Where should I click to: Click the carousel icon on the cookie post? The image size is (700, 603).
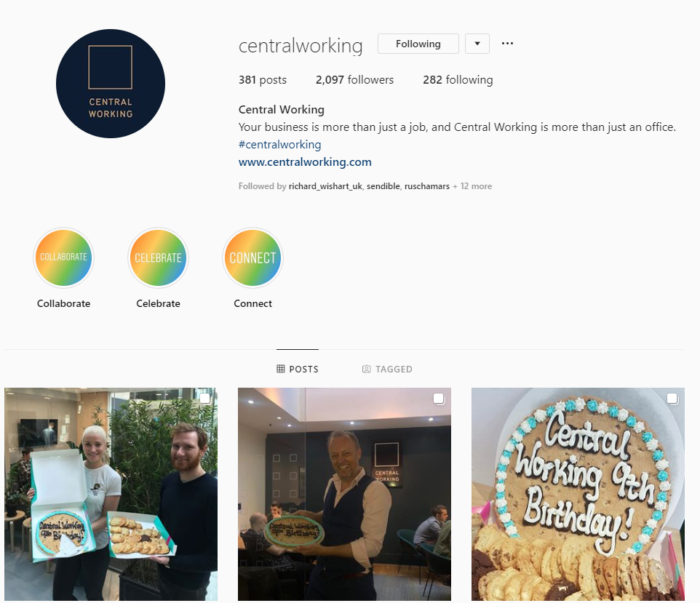click(x=672, y=399)
